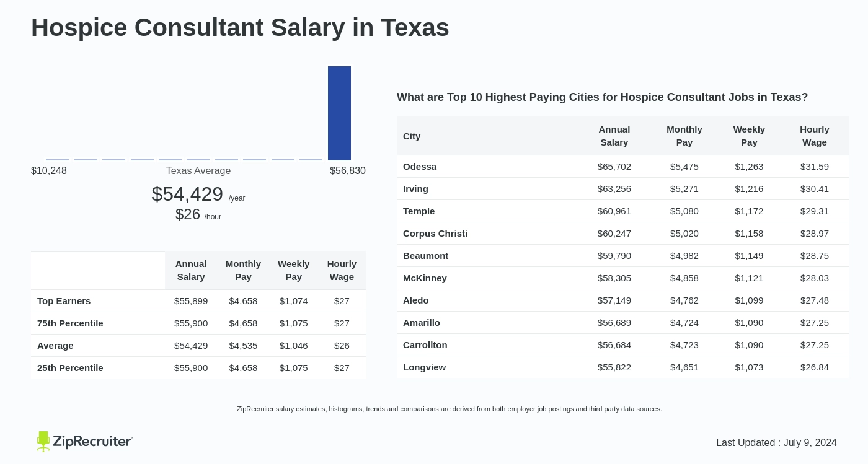Click McKinney annual salary $58,305
This screenshot has width=868, height=464.
[x=614, y=278]
